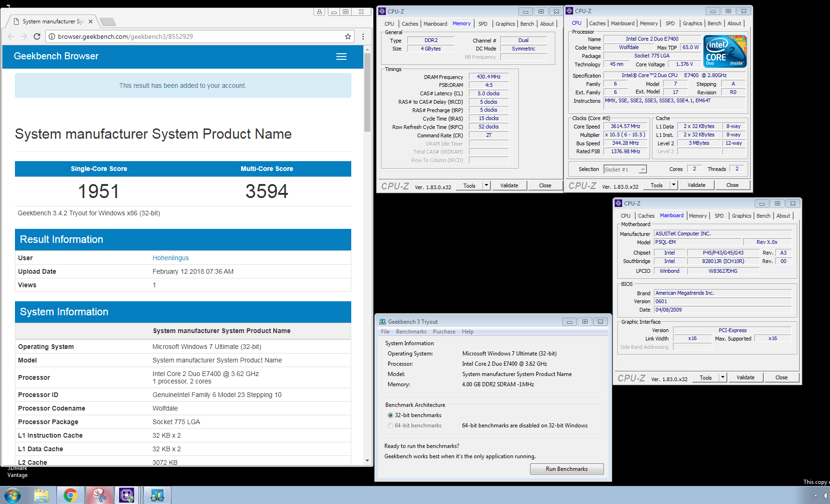
Task: Open Geekbench Browser hamburger menu
Action: (341, 57)
